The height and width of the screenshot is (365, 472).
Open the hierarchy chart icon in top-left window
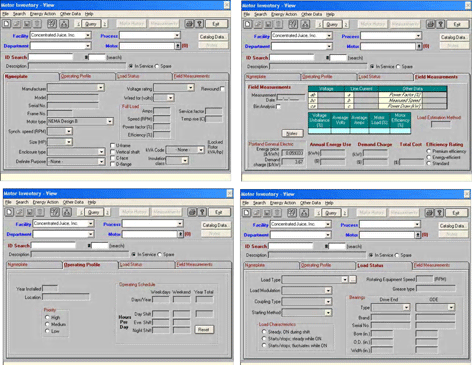pyautogui.click(x=64, y=24)
